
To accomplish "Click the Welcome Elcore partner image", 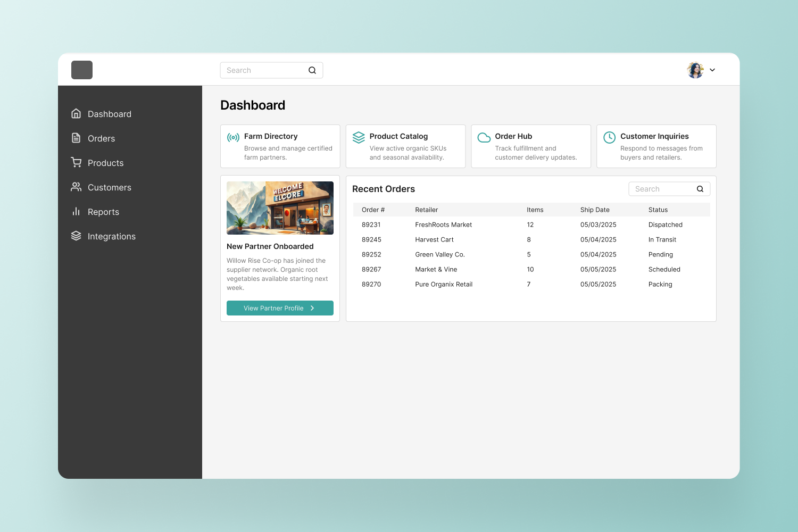I will pos(280,208).
